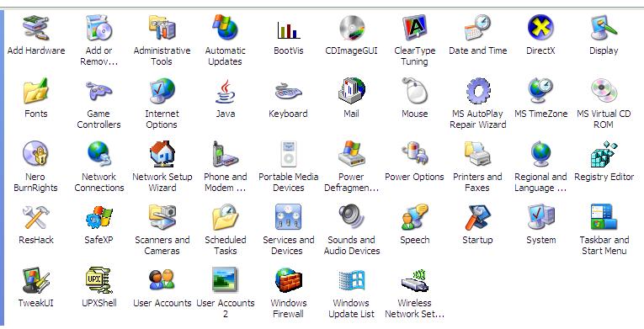Select the Automatic Updates icon
This screenshot has width=644, height=329.
click(x=225, y=29)
